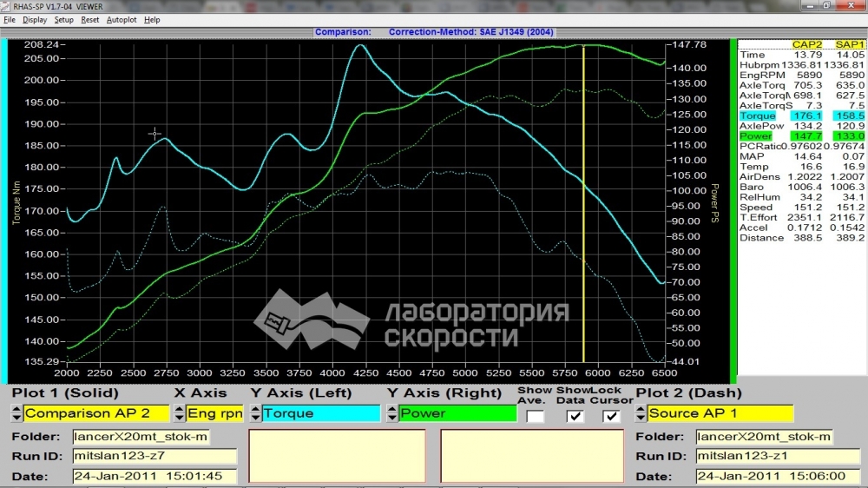Toggle the Show Ave. checkbox
868x488 pixels.
[x=534, y=415]
